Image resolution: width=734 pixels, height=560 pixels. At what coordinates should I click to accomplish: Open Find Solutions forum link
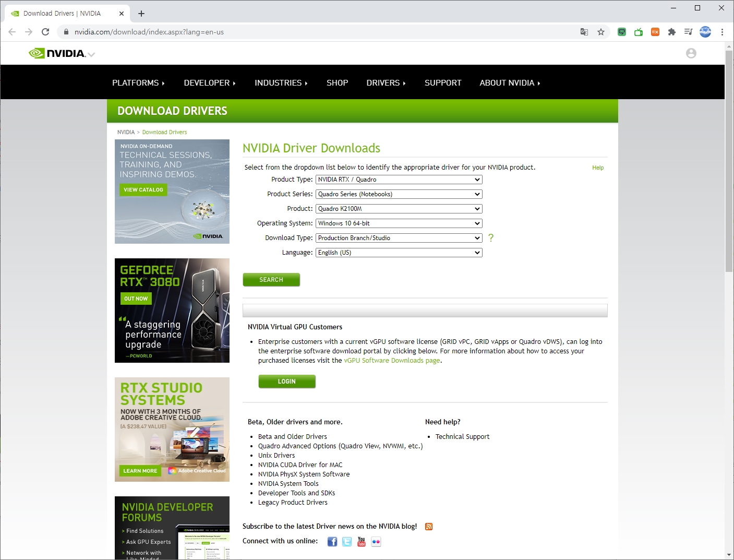click(145, 531)
